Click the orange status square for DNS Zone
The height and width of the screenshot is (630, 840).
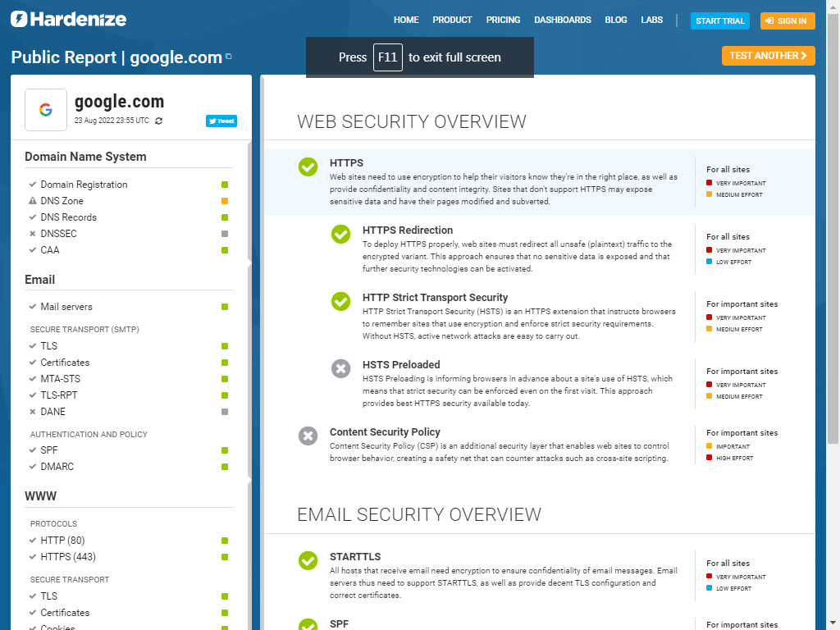point(225,201)
